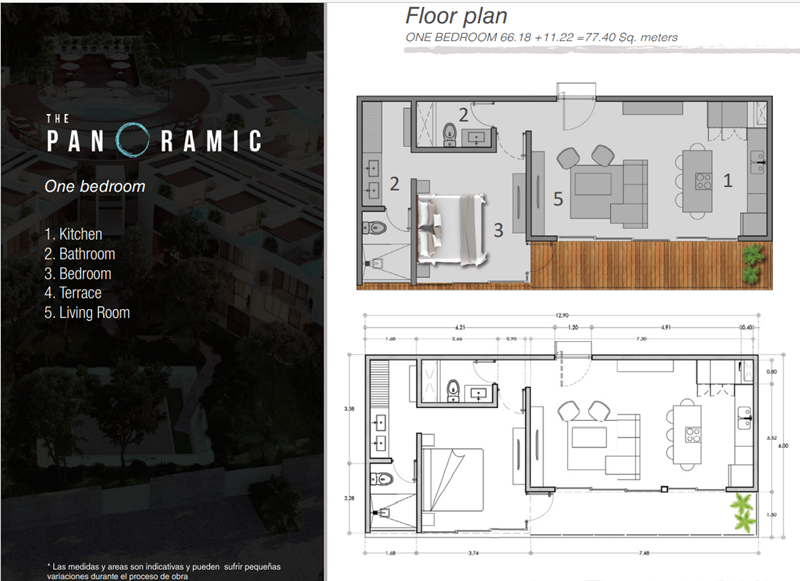Viewport: 800px width, 581px height.
Task: Select the "5. Living Room" legend entry
Action: coord(87,313)
